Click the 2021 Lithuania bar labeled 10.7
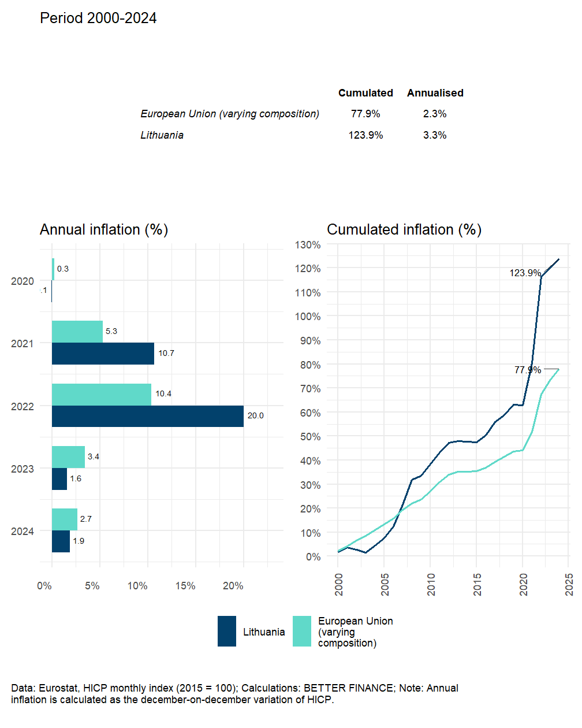 point(103,354)
